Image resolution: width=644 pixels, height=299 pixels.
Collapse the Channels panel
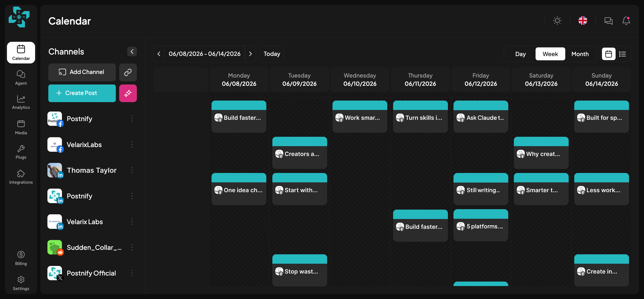pyautogui.click(x=132, y=52)
